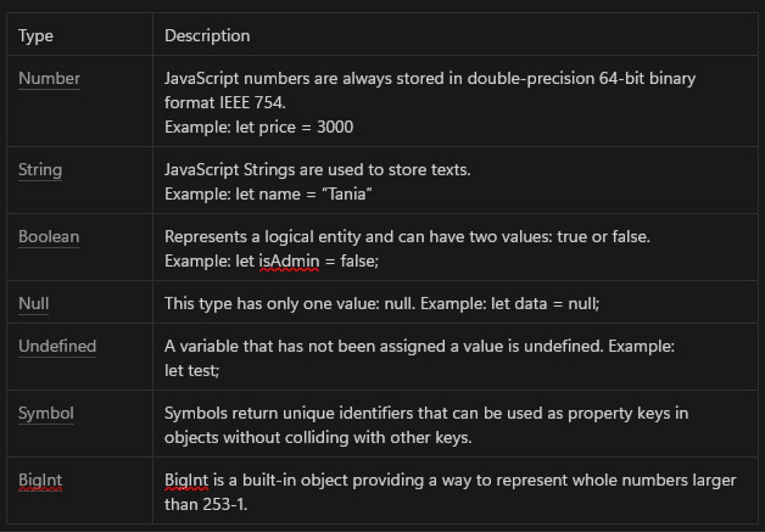
Task: Click the underlined BigInt in the description
Action: [x=186, y=480]
